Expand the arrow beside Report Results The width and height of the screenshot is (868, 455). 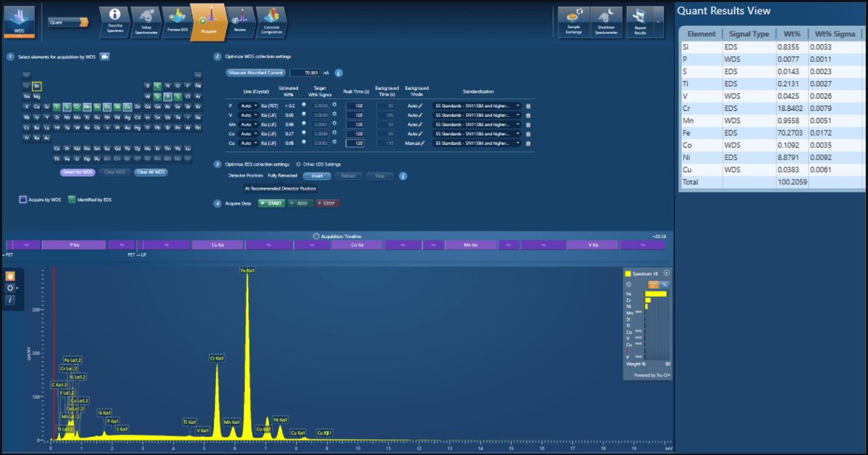click(658, 22)
